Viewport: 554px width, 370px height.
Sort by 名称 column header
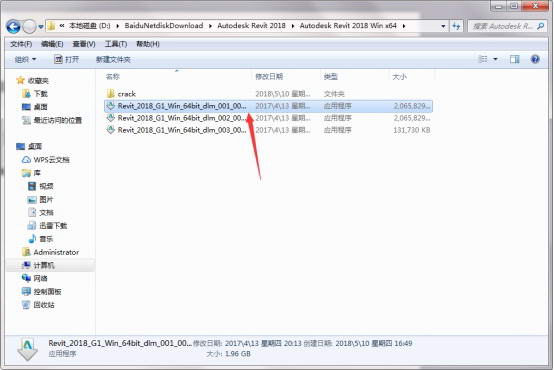(113, 76)
